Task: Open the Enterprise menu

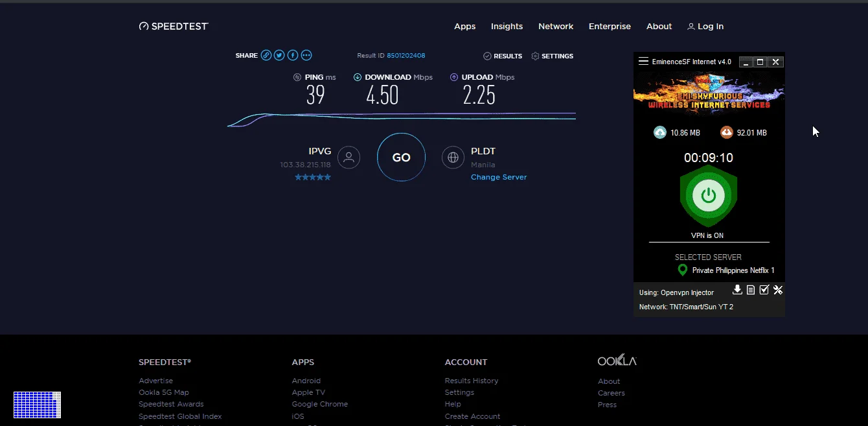Action: tap(610, 27)
